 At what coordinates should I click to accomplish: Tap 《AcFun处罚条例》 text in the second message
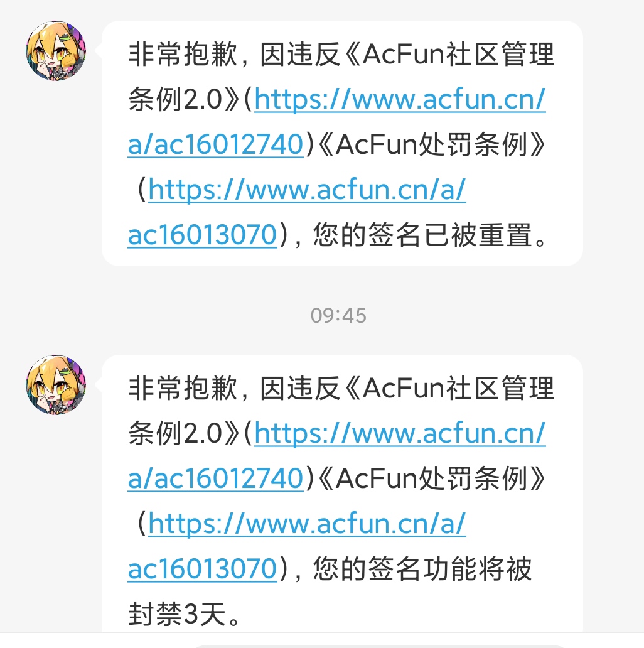[432, 478]
